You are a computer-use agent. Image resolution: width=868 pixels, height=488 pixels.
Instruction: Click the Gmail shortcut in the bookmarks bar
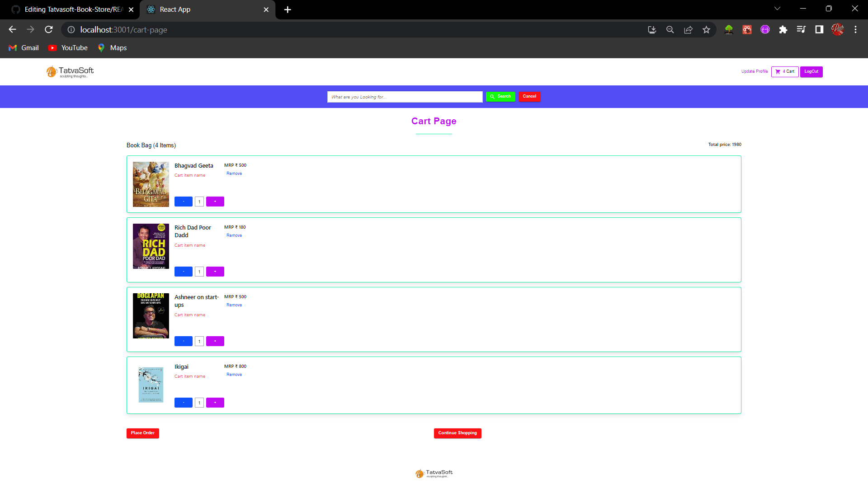23,47
